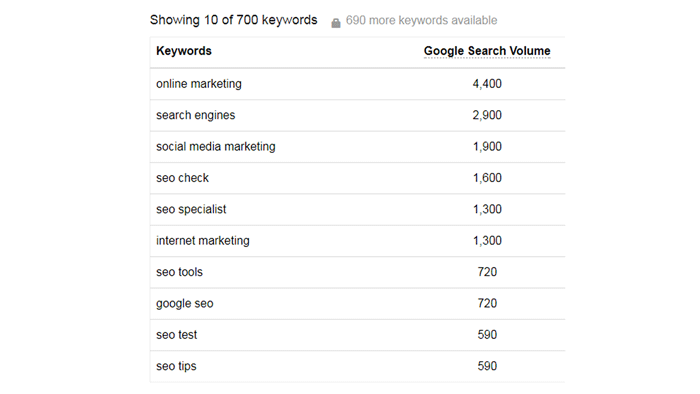This screenshot has height=394, width=700.
Task: Select the 'search engines' keyword
Action: pos(196,115)
